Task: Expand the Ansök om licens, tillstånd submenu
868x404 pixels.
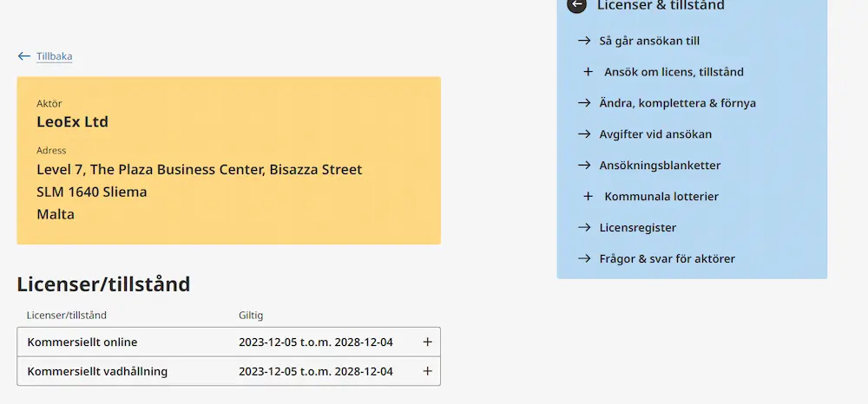Action: click(x=674, y=72)
